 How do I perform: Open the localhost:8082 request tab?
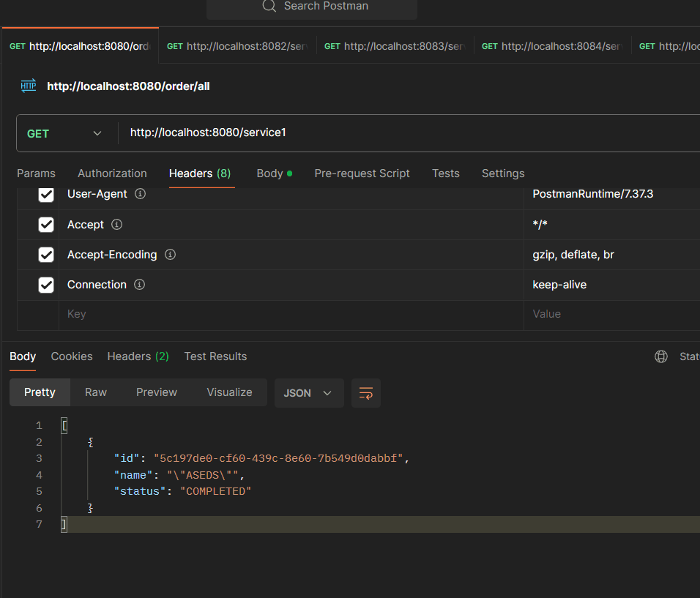237,46
